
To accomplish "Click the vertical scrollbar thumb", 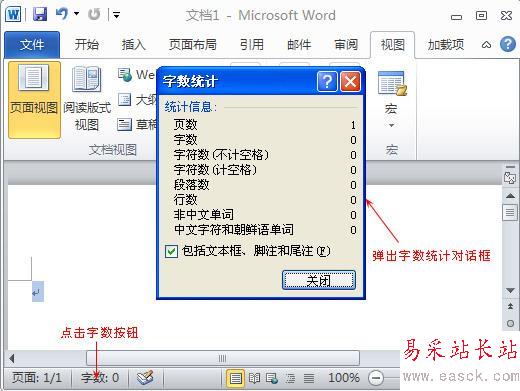I will point(510,212).
